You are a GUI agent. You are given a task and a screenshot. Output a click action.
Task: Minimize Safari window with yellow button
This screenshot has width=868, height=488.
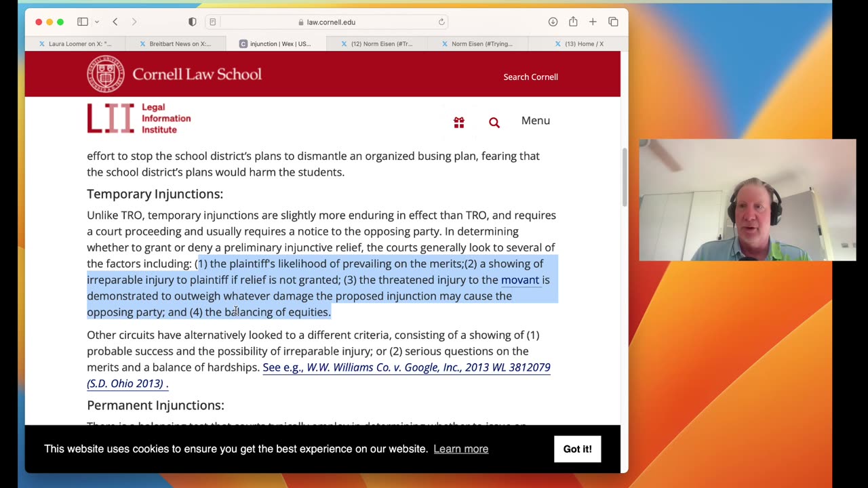click(x=50, y=22)
